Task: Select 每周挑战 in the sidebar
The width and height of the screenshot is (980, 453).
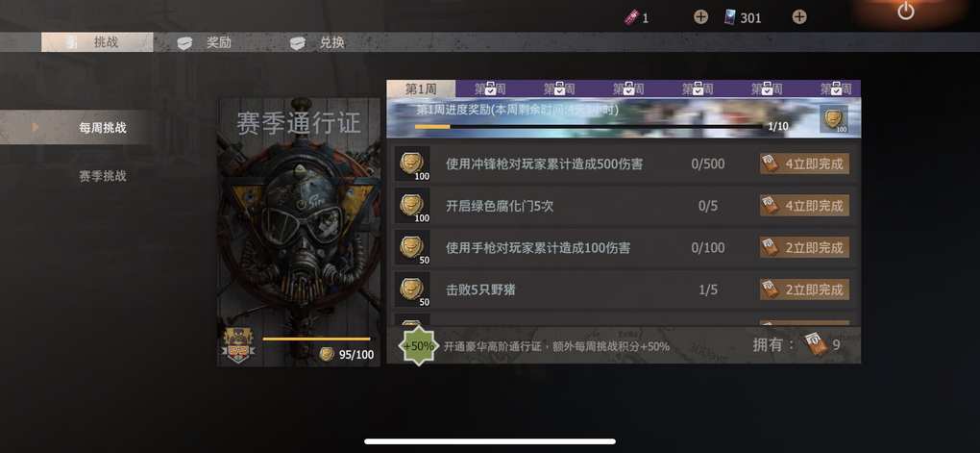Action: [103, 128]
